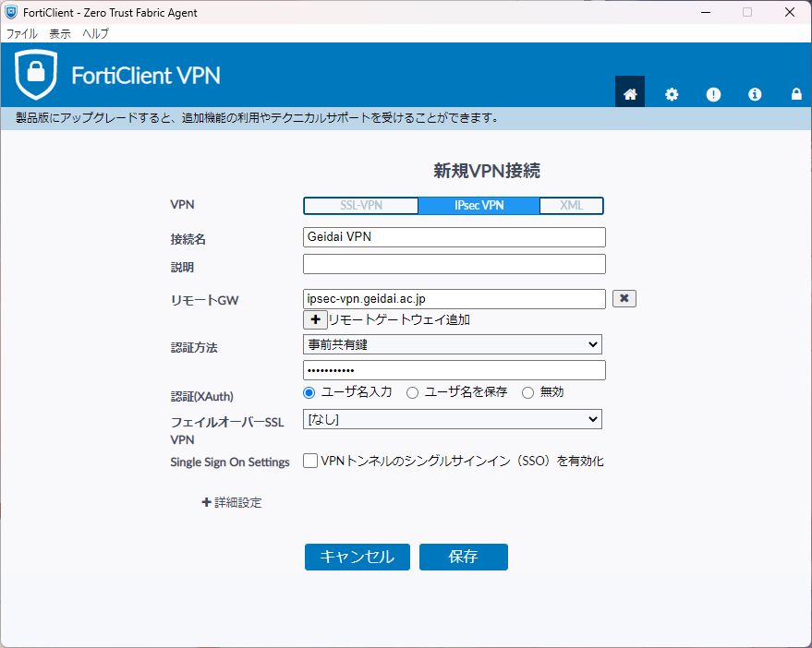
Task: Click the FortiClient shield logo
Action: (36, 75)
